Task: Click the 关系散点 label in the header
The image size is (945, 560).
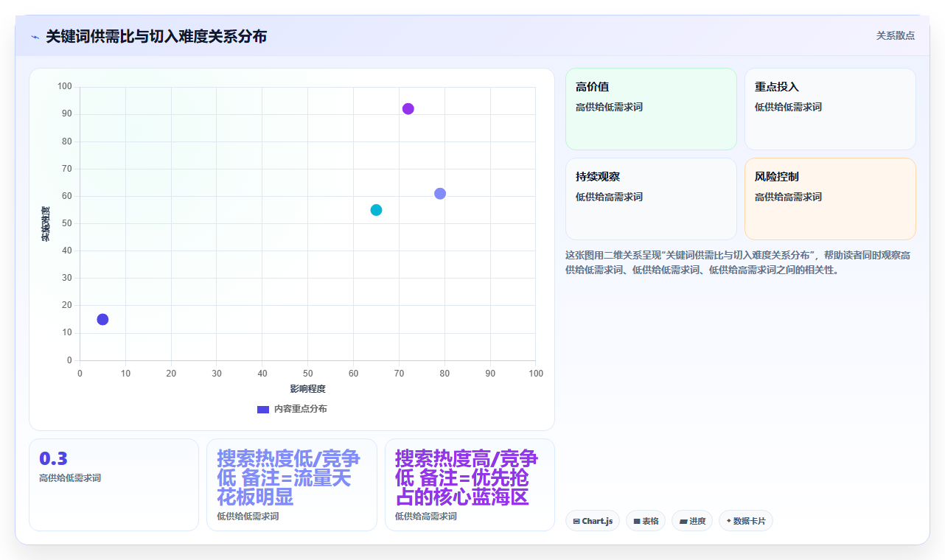Action: pyautogui.click(x=896, y=35)
